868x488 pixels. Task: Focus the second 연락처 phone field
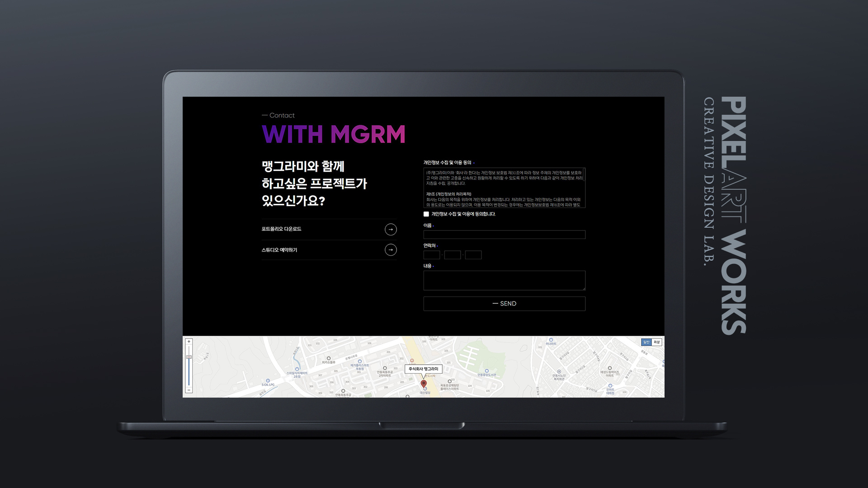tap(453, 255)
